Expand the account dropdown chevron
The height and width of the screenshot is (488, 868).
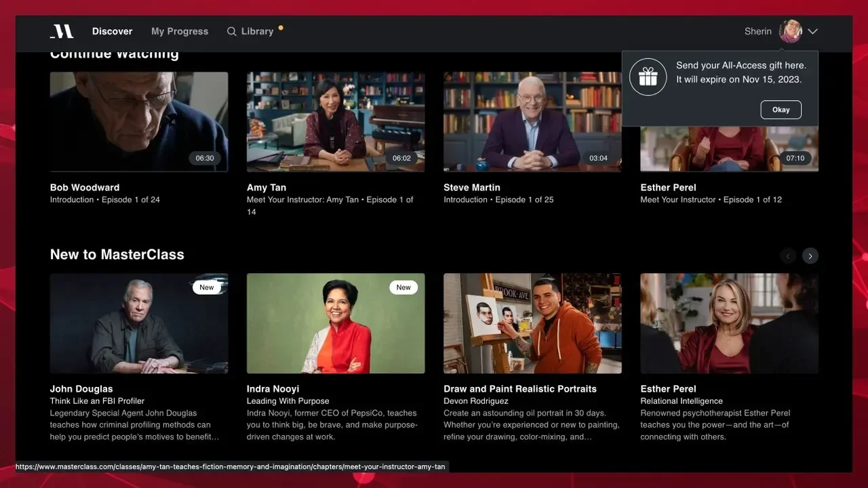tap(813, 31)
